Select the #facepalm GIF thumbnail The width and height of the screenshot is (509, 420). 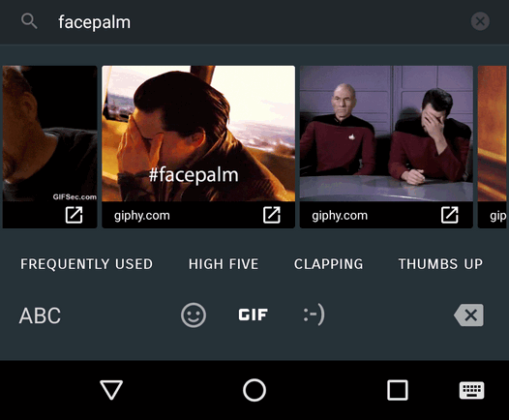tap(198, 134)
